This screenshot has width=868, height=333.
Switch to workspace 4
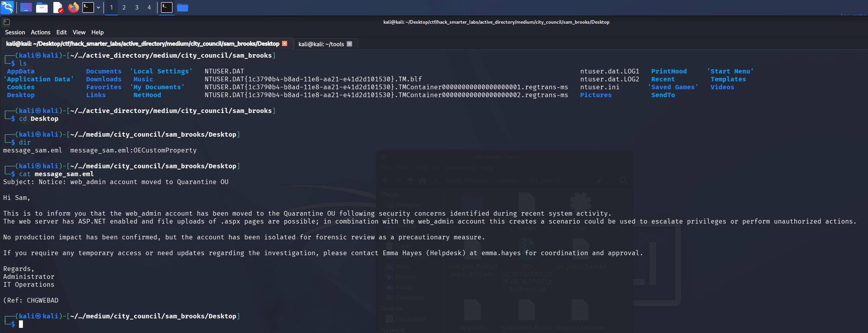pos(149,7)
